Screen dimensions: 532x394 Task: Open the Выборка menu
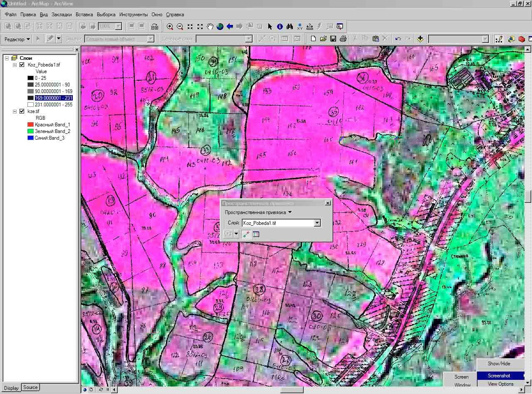click(106, 14)
